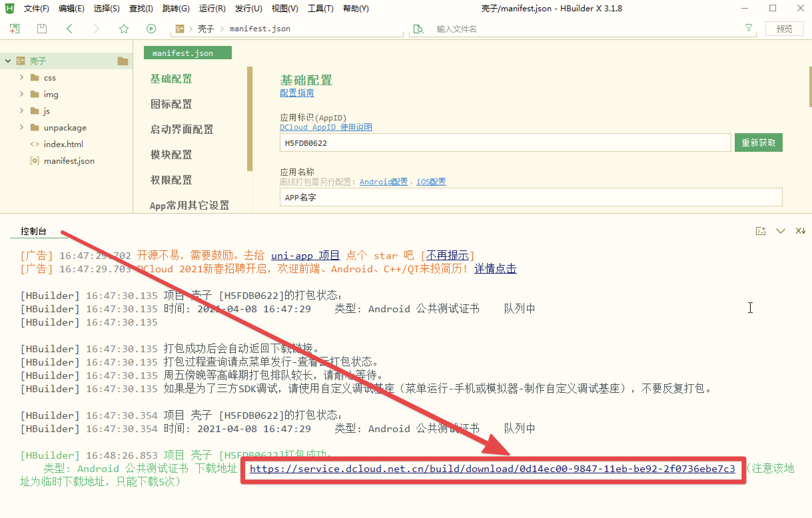812x518 pixels.
Task: Click the 重新获取 button
Action: (758, 142)
